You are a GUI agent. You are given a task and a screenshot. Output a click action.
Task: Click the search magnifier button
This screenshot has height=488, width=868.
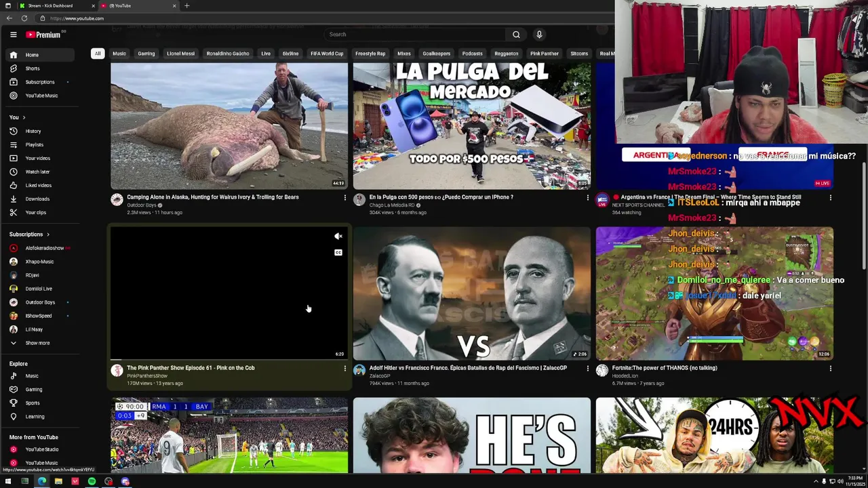pos(516,35)
